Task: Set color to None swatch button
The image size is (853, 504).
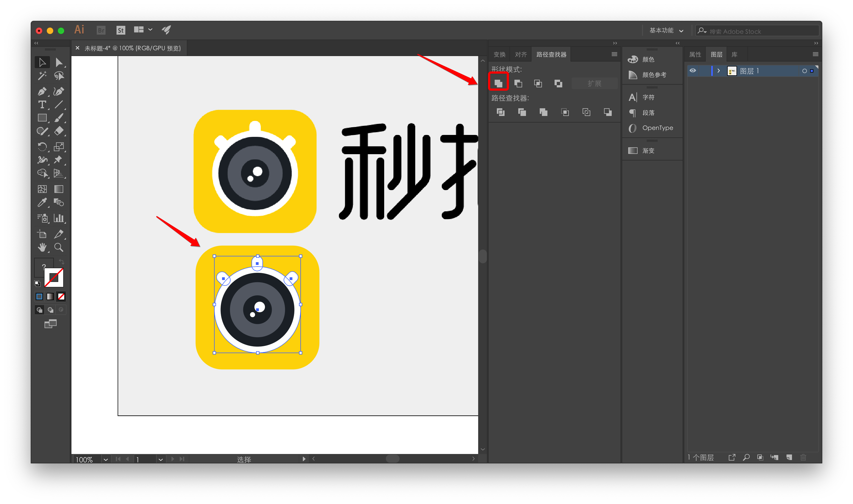Action: coord(61,297)
